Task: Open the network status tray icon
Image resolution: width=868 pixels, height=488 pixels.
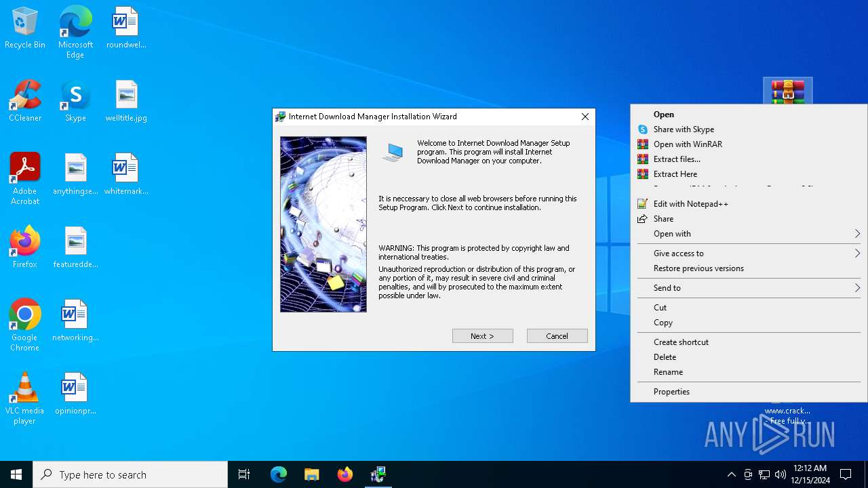Action: click(764, 474)
